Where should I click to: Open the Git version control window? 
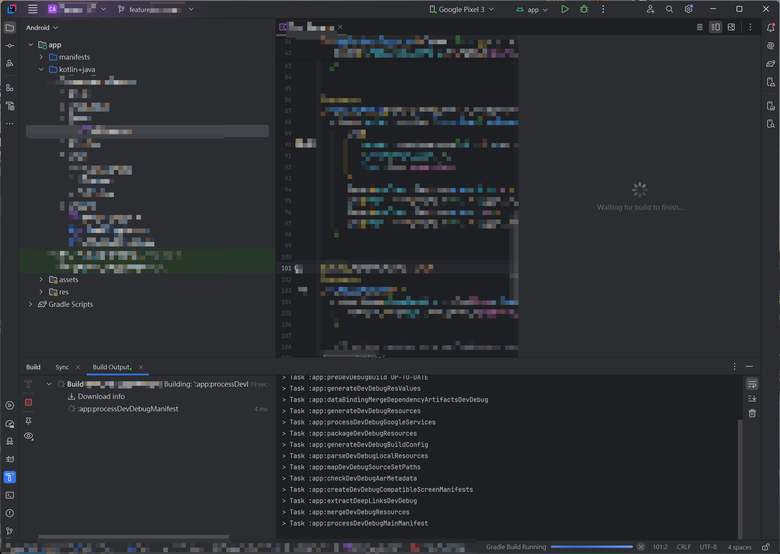tap(9, 531)
